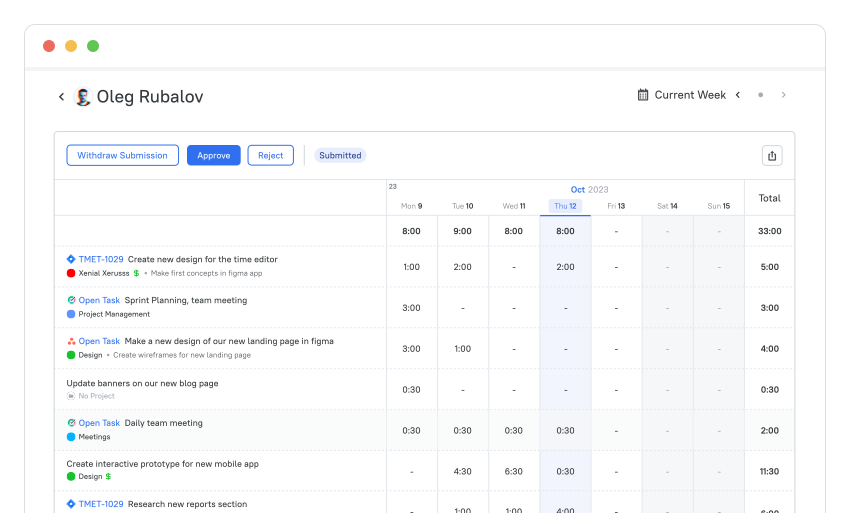
Task: Click the dollar icon under interactive prototype row
Action: coord(108,477)
